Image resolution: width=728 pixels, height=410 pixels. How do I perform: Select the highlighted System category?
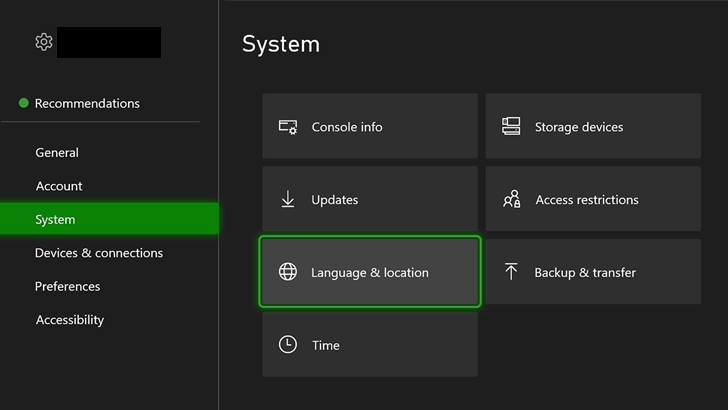pyautogui.click(x=109, y=219)
